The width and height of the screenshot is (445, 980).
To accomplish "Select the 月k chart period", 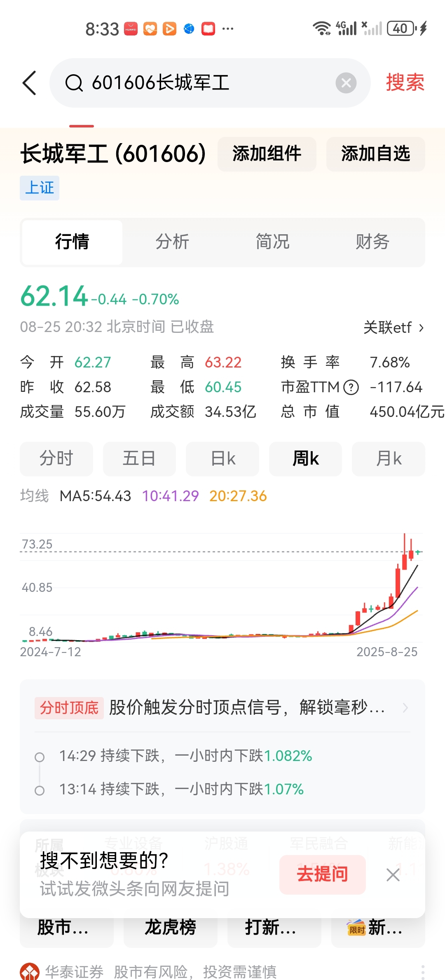I will (x=389, y=459).
